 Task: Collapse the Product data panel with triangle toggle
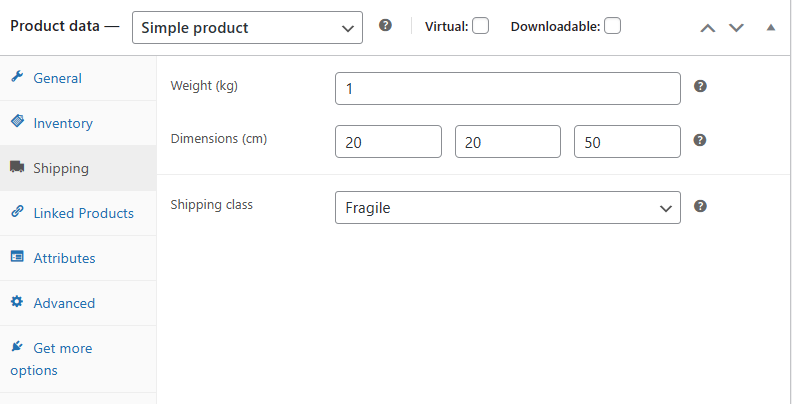coord(771,28)
